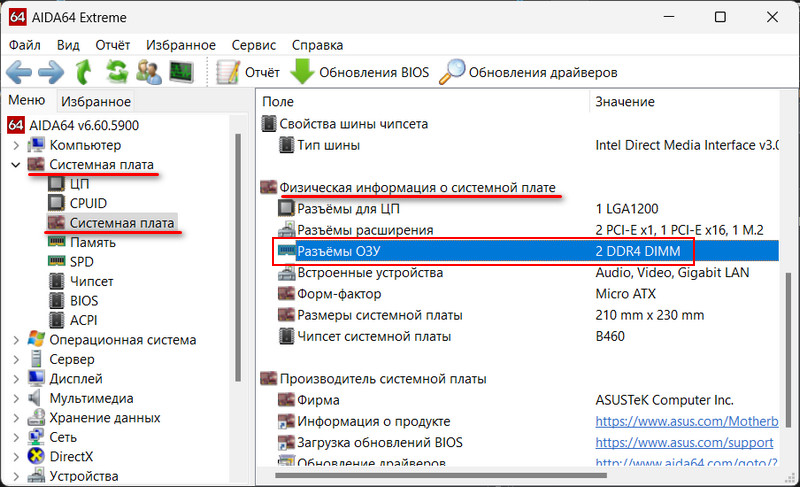Open the asus.com/Motherb product link
The image size is (800, 487).
[x=687, y=422]
